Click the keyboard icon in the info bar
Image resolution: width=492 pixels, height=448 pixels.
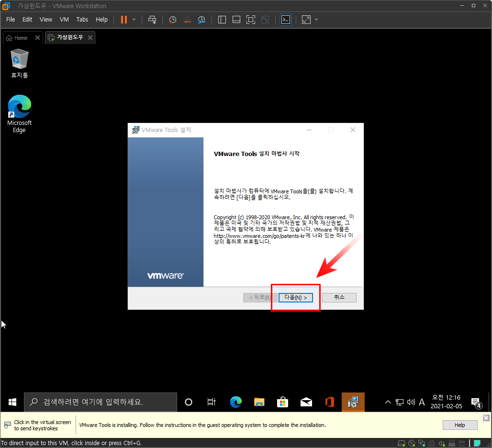click(8, 425)
